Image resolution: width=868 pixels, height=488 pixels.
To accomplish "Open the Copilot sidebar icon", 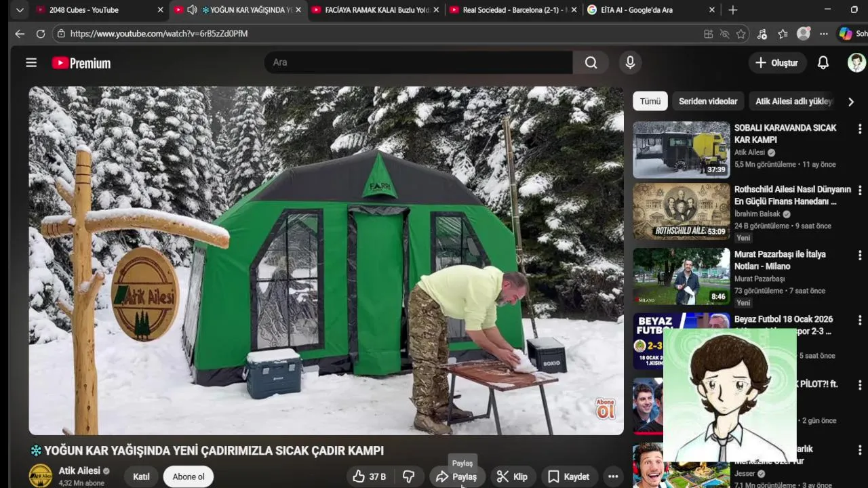I will point(846,33).
